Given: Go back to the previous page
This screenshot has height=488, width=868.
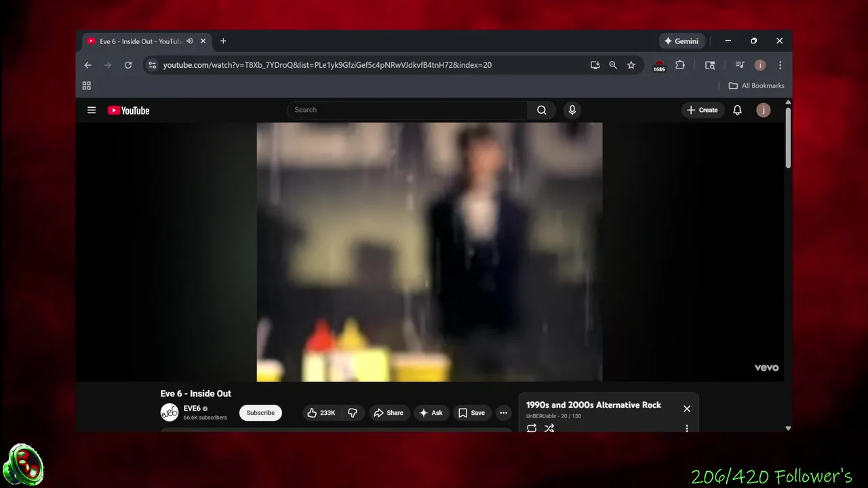Looking at the screenshot, I should (87, 65).
